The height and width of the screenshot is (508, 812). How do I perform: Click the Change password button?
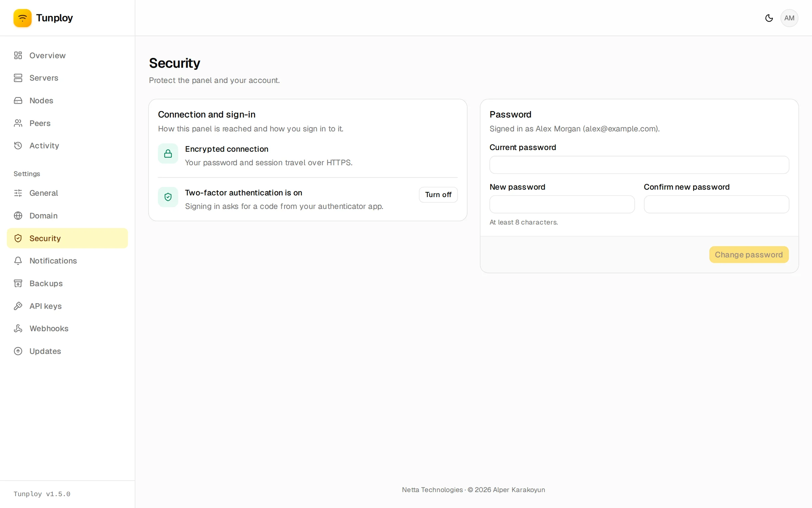(749, 255)
